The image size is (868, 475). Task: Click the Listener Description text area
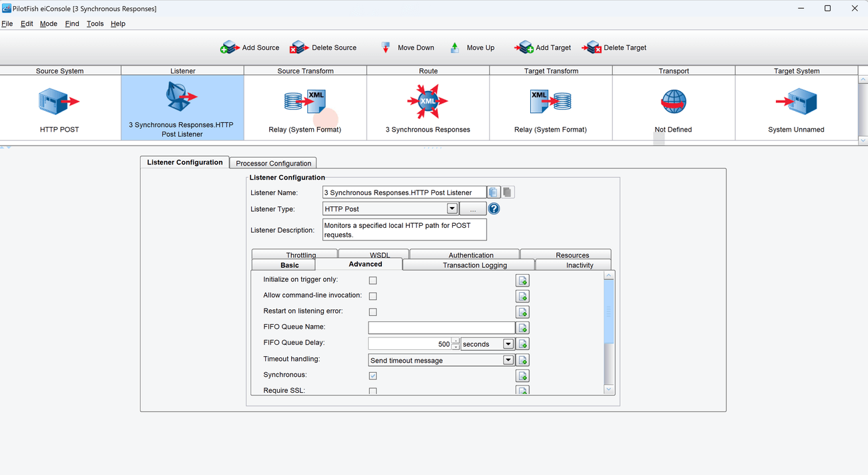[x=405, y=230]
